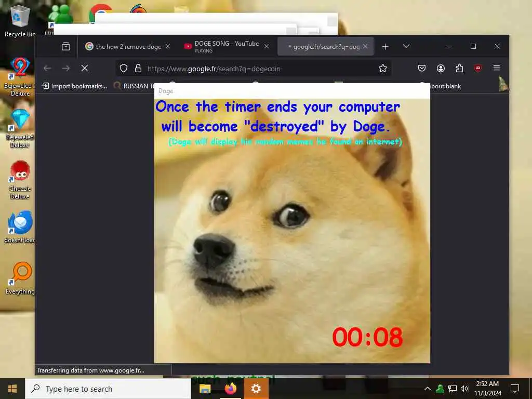The height and width of the screenshot is (399, 532).
Task: Open the about:blank bookmark
Action: (x=445, y=86)
